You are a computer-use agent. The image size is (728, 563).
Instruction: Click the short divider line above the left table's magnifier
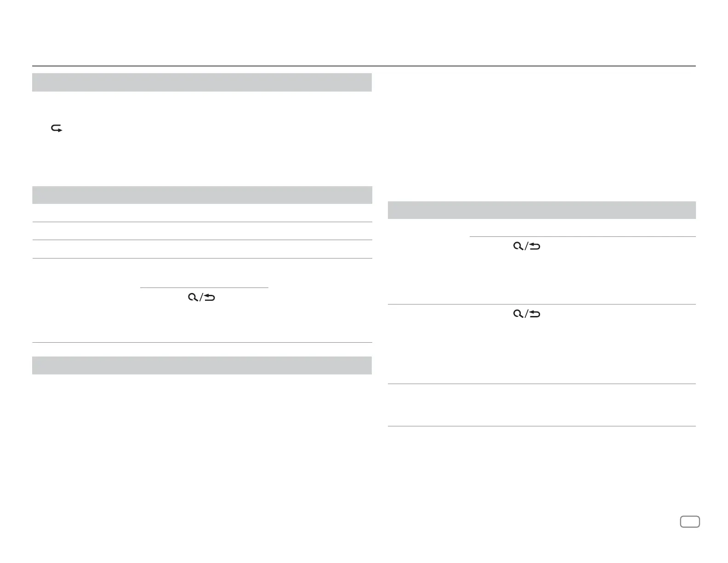click(x=204, y=288)
